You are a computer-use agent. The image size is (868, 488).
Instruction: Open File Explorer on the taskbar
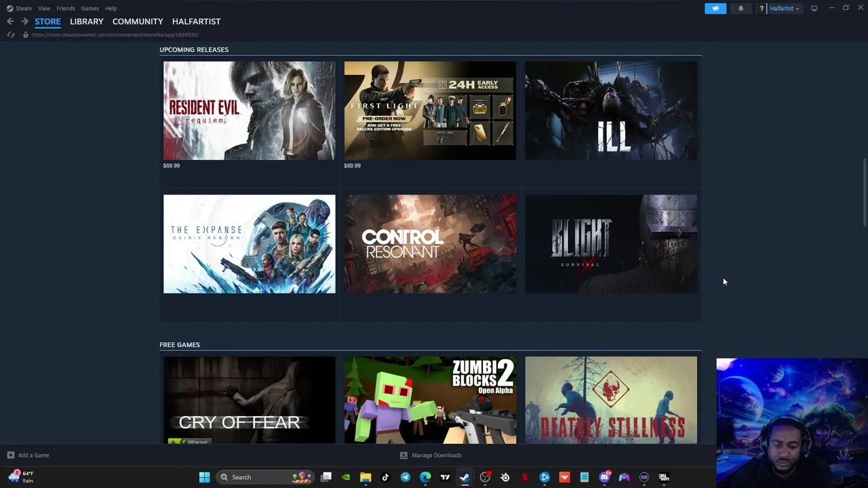point(366,477)
